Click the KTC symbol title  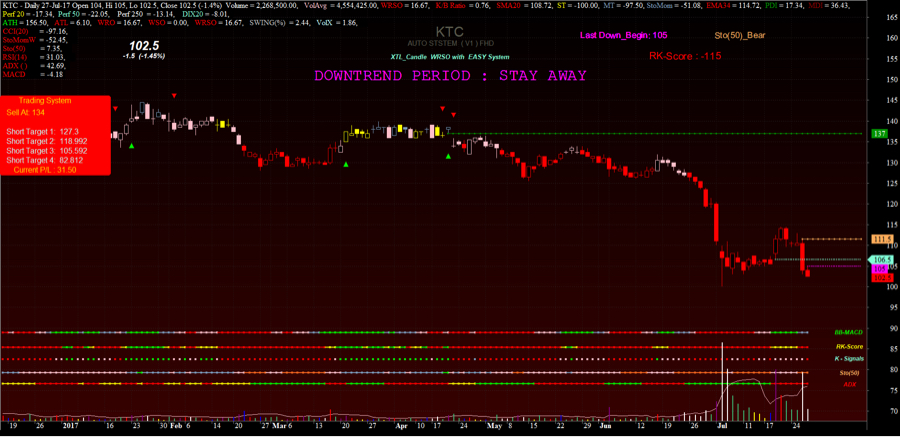451,32
